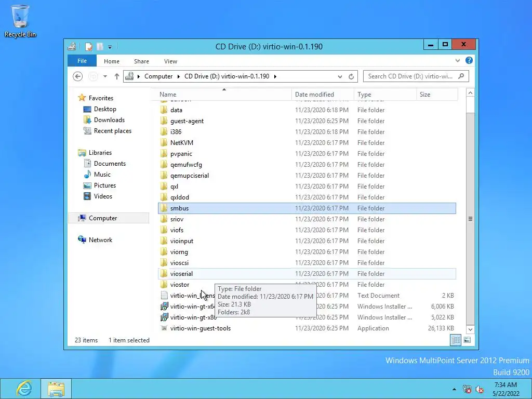Open Documents library in navigation pane

(110, 164)
